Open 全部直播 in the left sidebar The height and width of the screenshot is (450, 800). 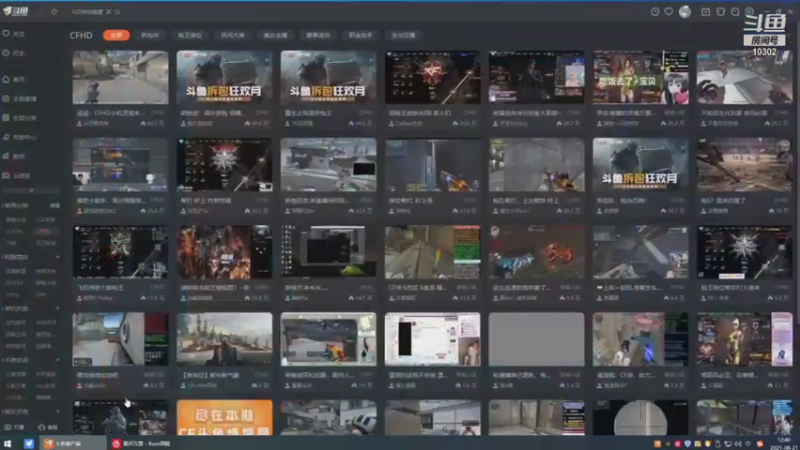pos(20,98)
